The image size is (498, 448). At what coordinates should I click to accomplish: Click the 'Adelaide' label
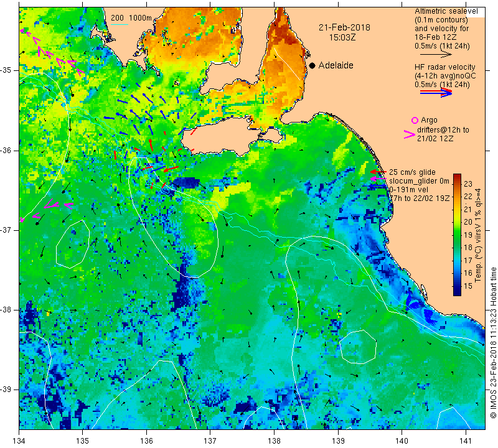336,65
